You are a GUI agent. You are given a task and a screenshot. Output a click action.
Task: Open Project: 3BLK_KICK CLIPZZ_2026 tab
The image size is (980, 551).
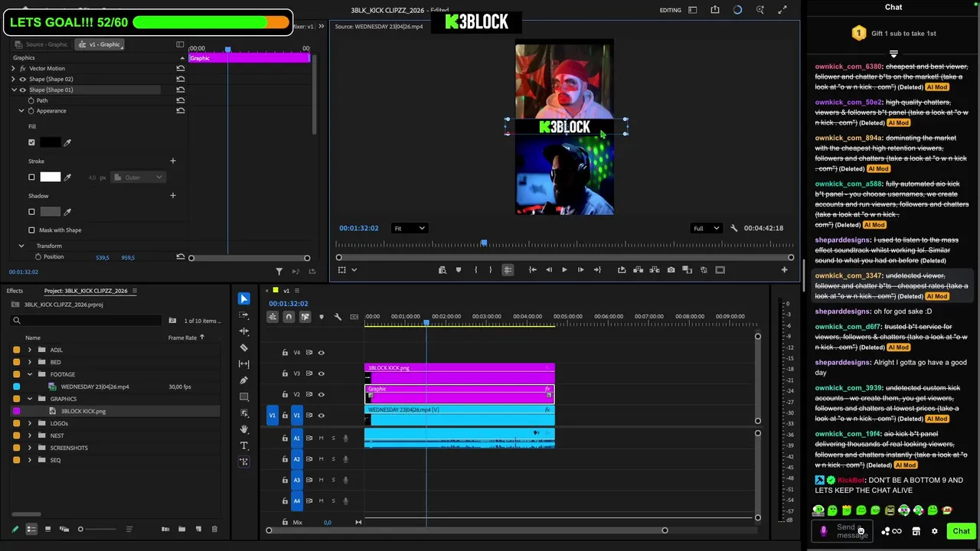[x=86, y=291]
